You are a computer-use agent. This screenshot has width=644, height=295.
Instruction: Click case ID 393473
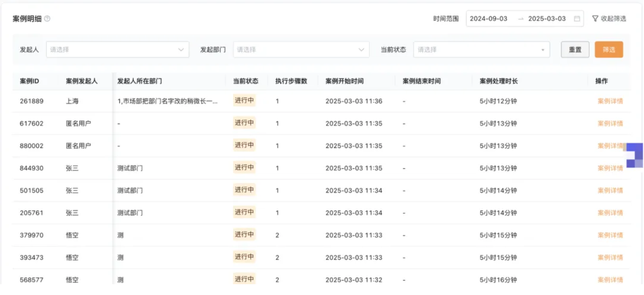[32, 258]
